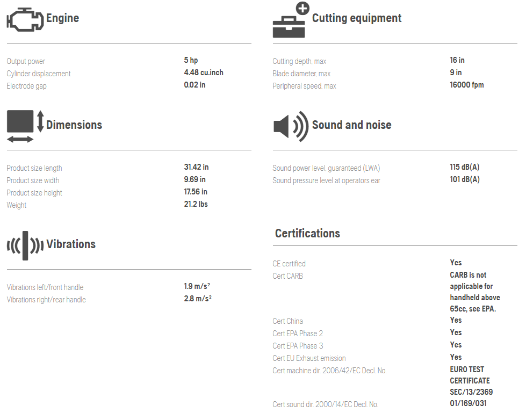
Task: Click the 115 dB(A) value
Action: click(x=465, y=167)
